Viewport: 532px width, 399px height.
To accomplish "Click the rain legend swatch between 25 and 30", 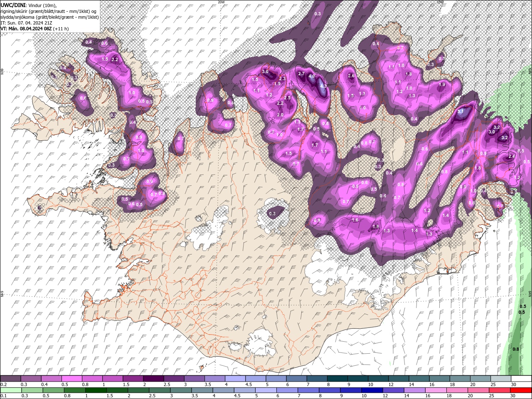I will (500, 390).
